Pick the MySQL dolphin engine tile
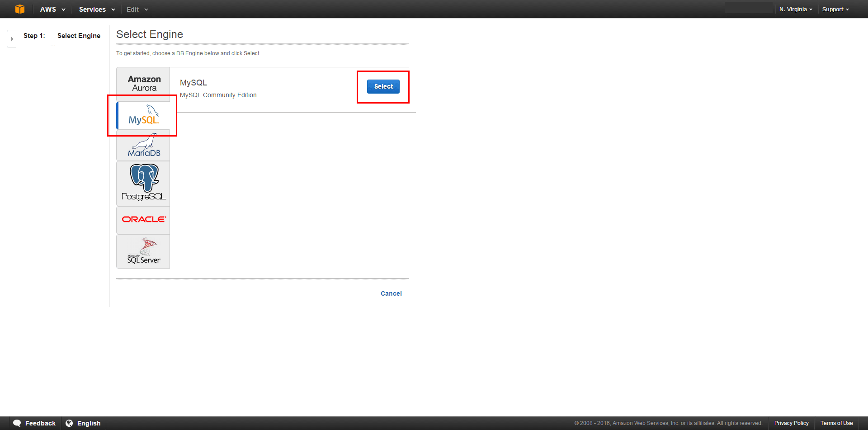The height and width of the screenshot is (430, 868). tap(144, 116)
